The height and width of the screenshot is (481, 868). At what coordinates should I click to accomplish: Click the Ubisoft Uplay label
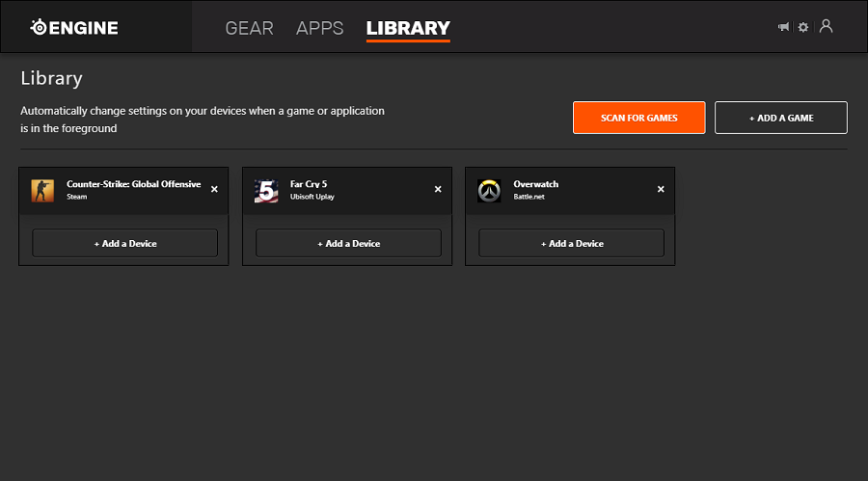312,197
